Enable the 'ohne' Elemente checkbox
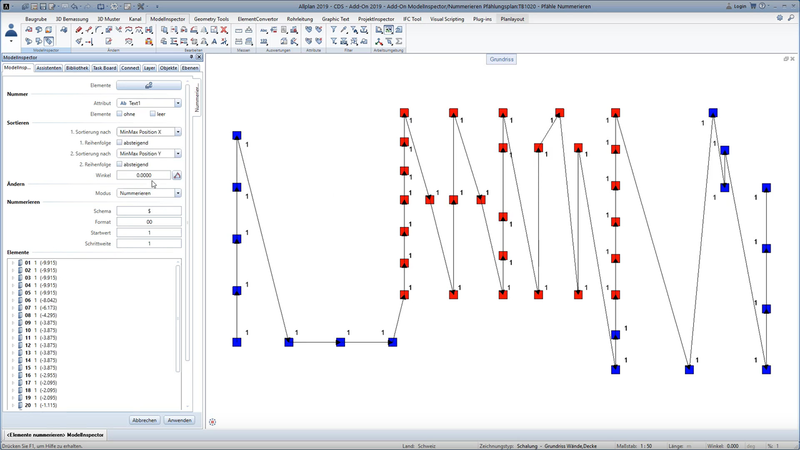Screen dimensions: 800x450 [x=120, y=113]
